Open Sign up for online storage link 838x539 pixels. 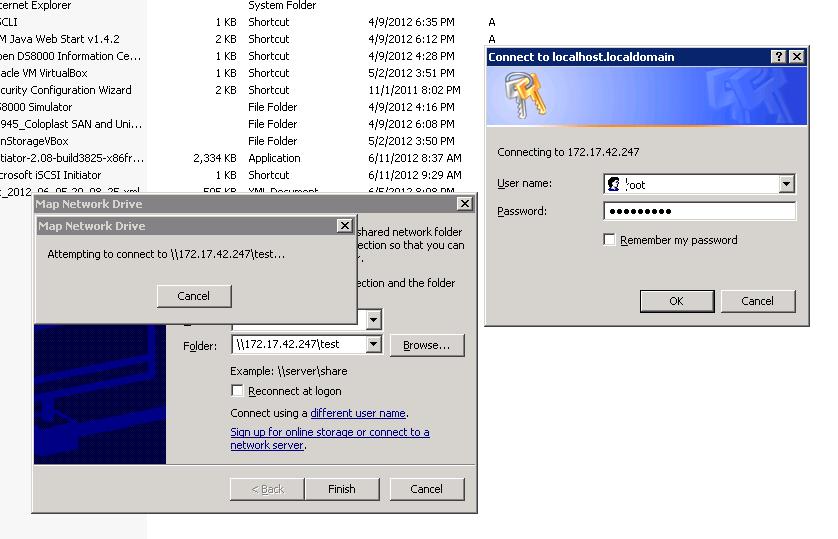[329, 433]
